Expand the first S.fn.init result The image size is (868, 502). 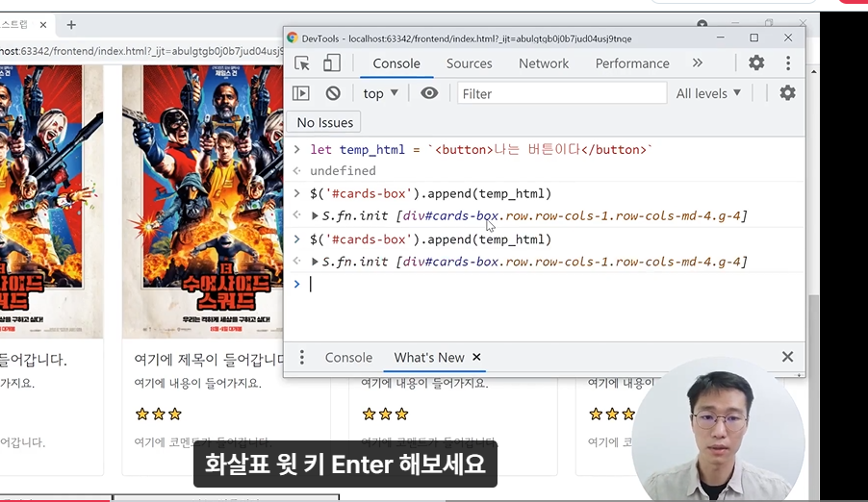click(x=315, y=215)
